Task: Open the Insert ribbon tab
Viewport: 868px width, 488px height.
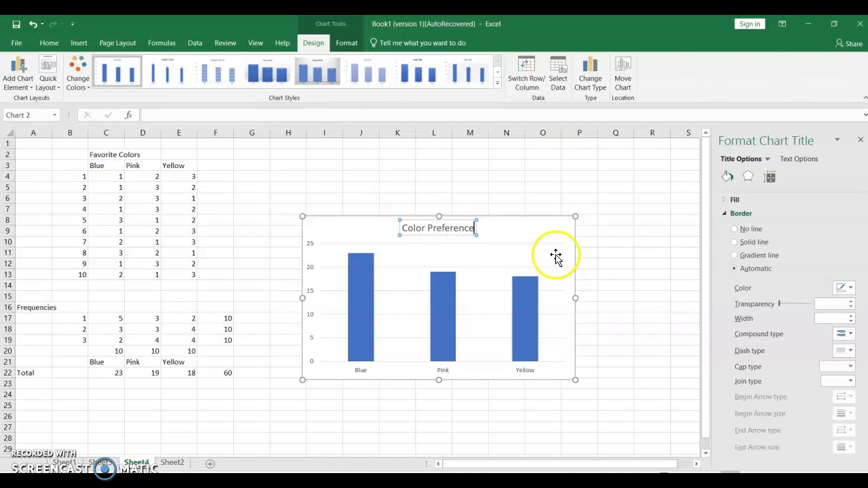Action: point(79,43)
